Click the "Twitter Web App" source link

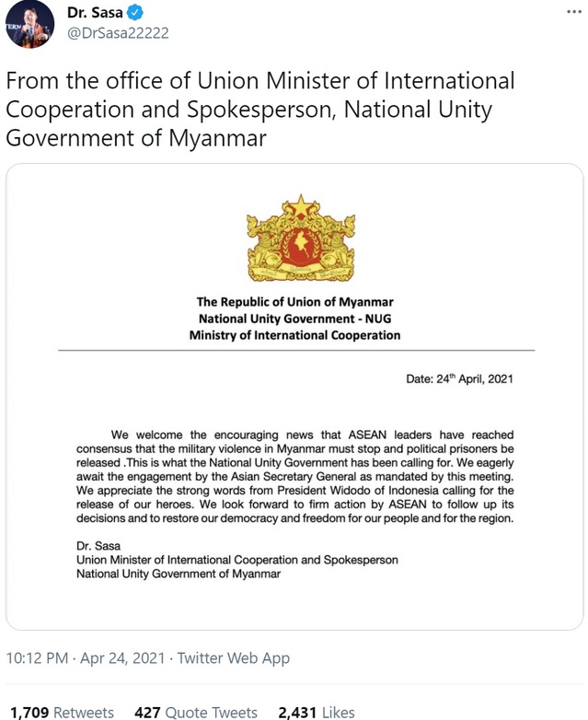tap(234, 658)
